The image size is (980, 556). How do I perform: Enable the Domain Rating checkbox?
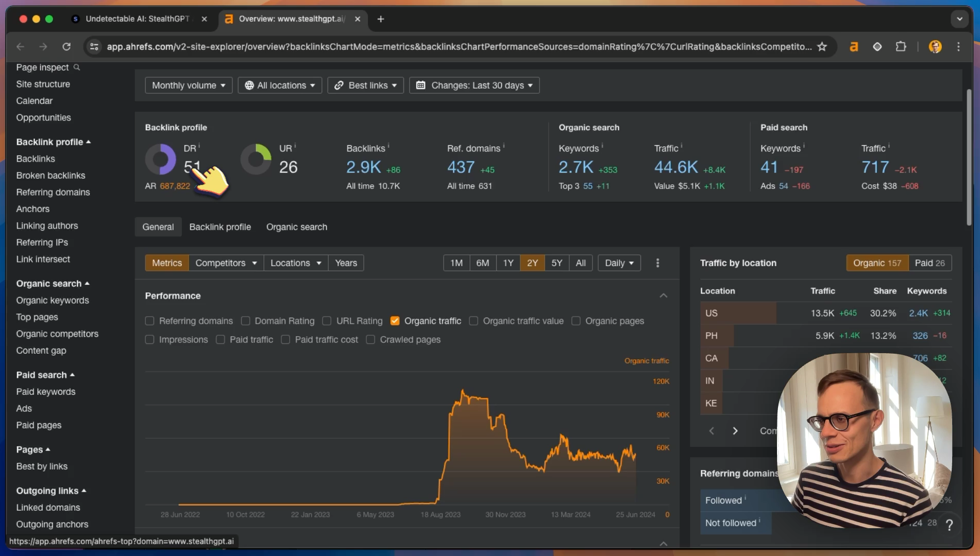point(245,321)
